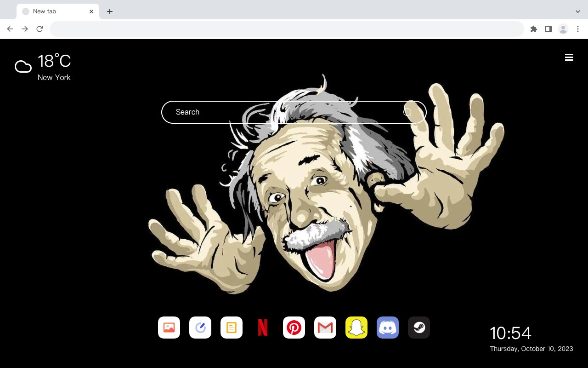
Task: Click the 18°C temperature reading
Action: [54, 61]
